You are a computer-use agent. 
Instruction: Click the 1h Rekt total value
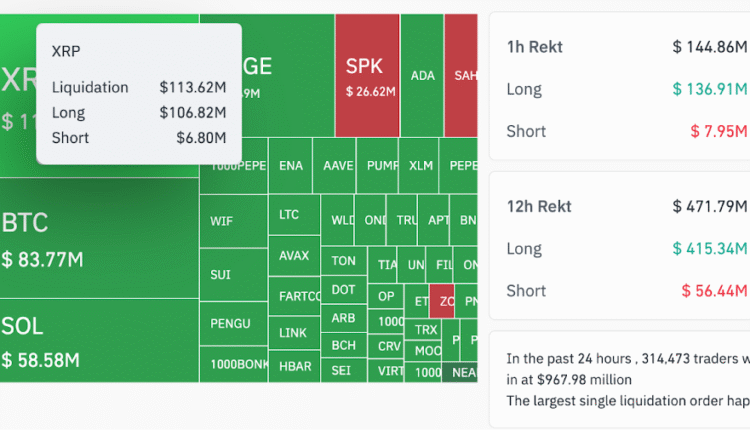click(x=710, y=47)
